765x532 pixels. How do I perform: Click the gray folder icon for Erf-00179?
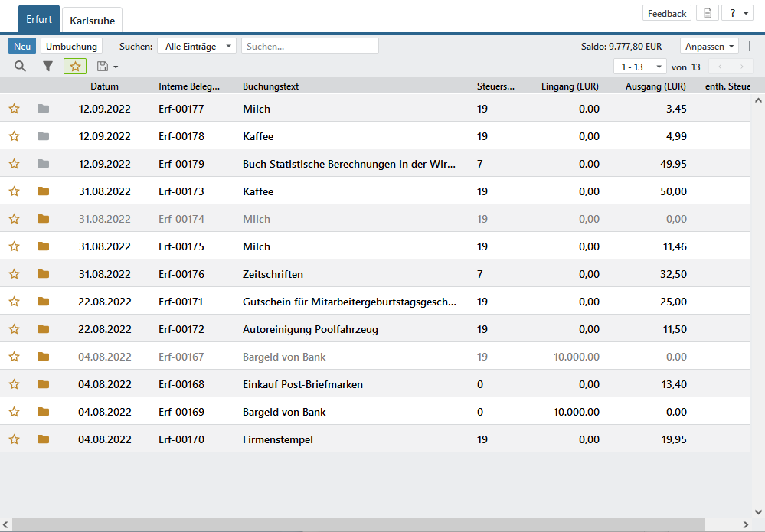(x=43, y=164)
